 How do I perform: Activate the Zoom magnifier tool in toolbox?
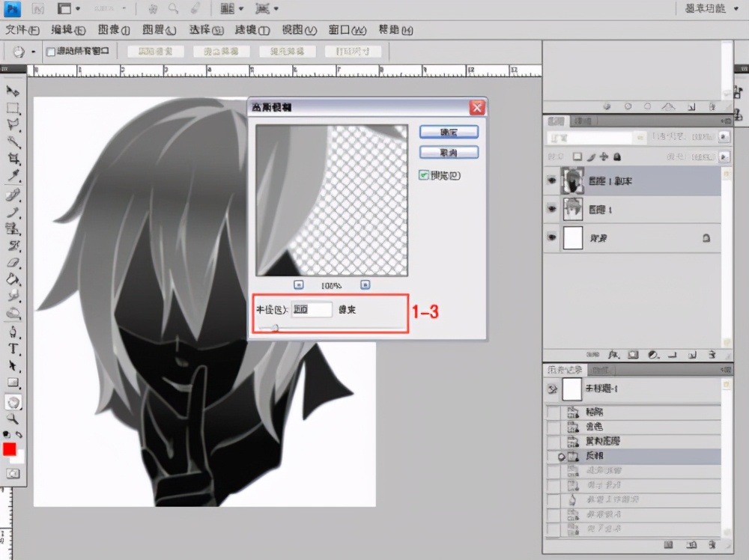pos(13,419)
